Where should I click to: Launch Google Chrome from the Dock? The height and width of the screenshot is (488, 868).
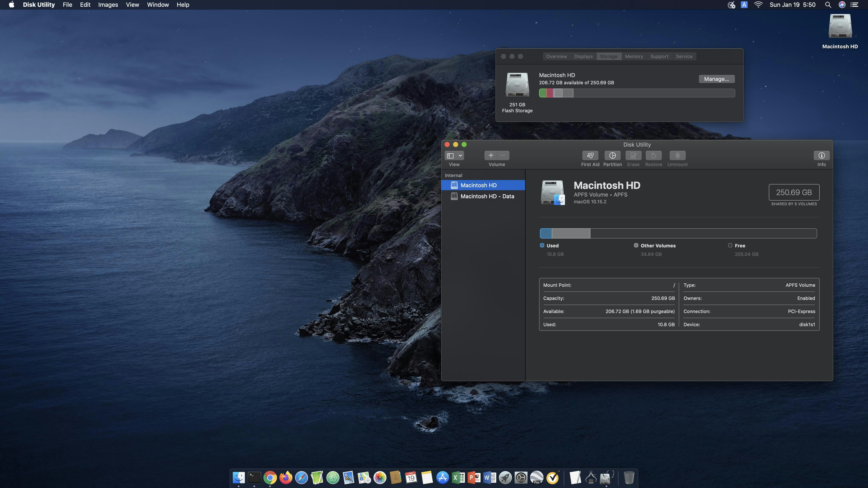270,478
